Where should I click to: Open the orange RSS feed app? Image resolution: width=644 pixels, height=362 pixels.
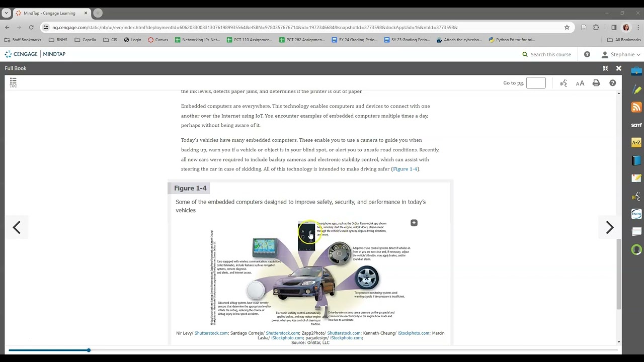(x=636, y=107)
